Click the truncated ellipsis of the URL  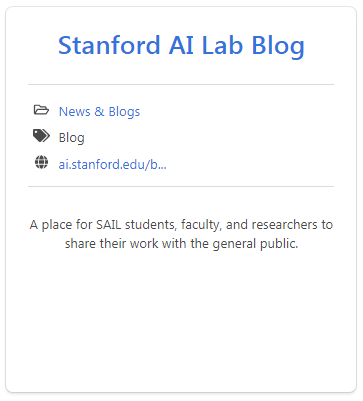click(162, 167)
